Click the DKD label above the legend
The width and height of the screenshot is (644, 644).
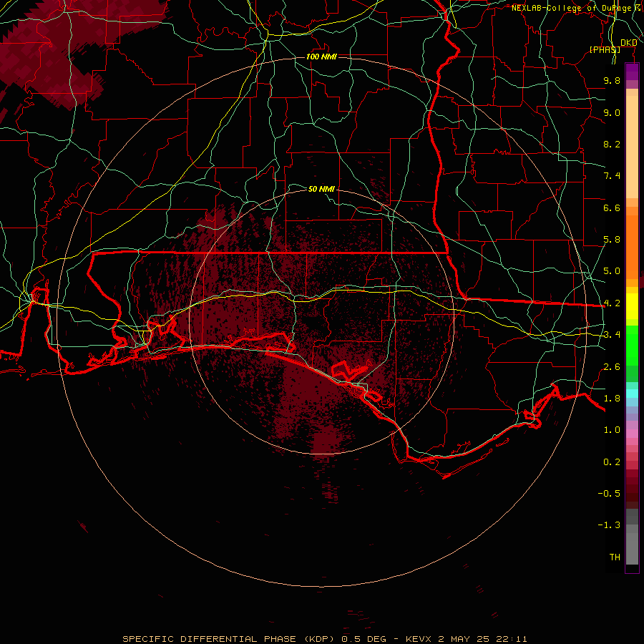pyautogui.click(x=628, y=43)
